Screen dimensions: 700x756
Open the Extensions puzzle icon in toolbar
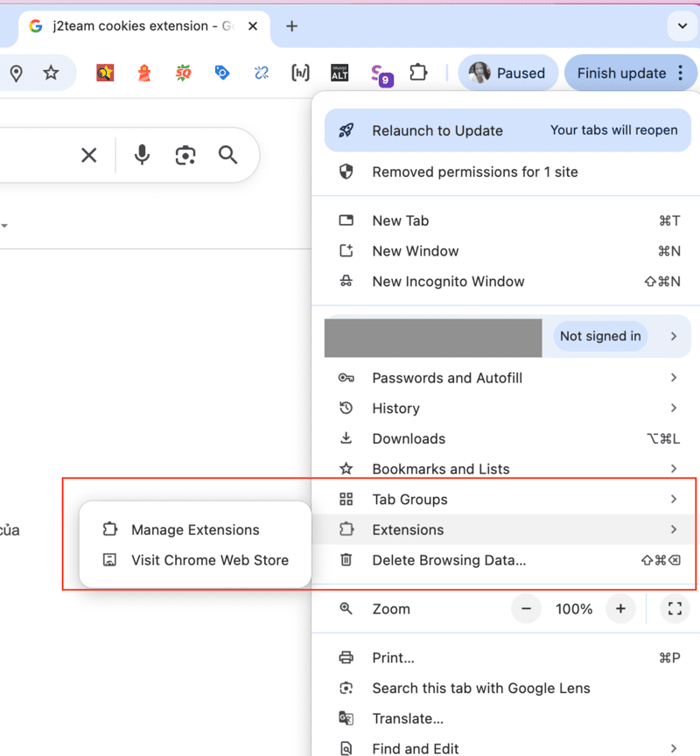(x=419, y=73)
